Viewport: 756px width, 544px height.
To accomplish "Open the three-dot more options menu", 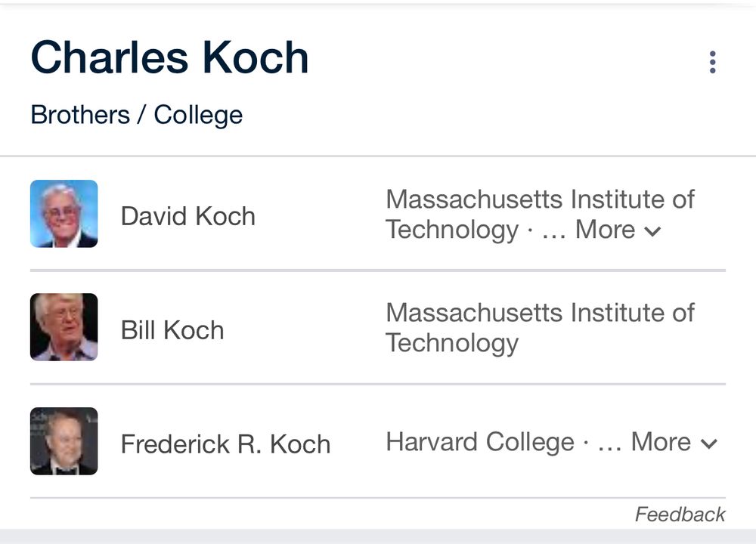I will coord(712,62).
